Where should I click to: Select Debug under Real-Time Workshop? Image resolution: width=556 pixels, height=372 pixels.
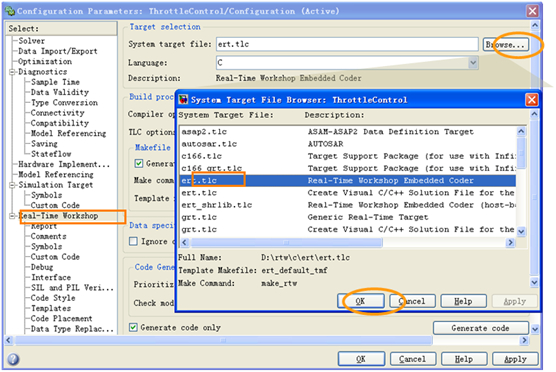[42, 267]
